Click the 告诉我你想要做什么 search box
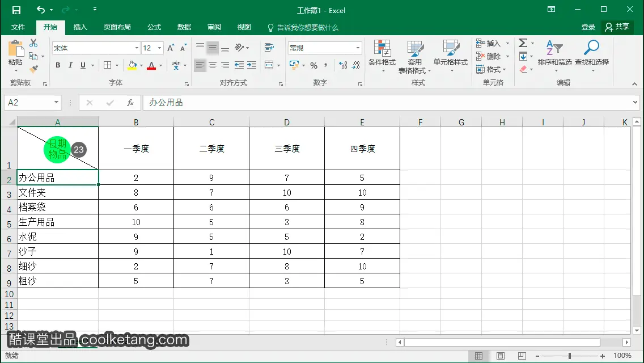The height and width of the screenshot is (363, 644). (303, 28)
